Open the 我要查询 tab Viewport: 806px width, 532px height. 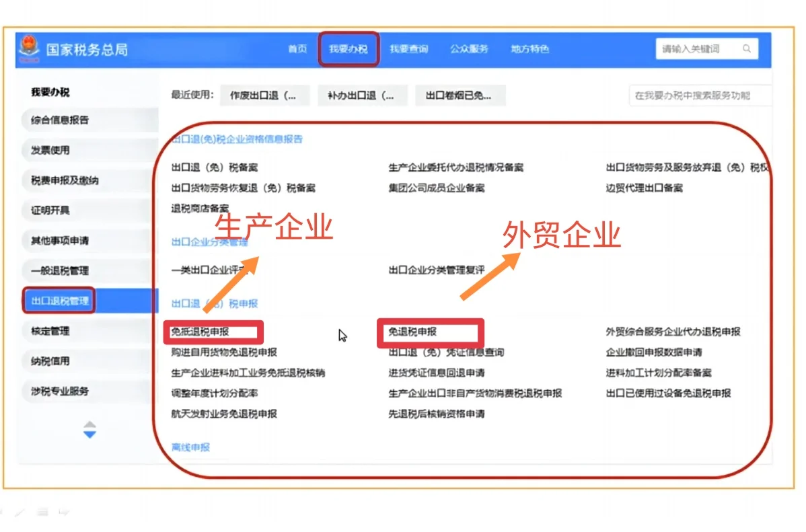(x=410, y=48)
